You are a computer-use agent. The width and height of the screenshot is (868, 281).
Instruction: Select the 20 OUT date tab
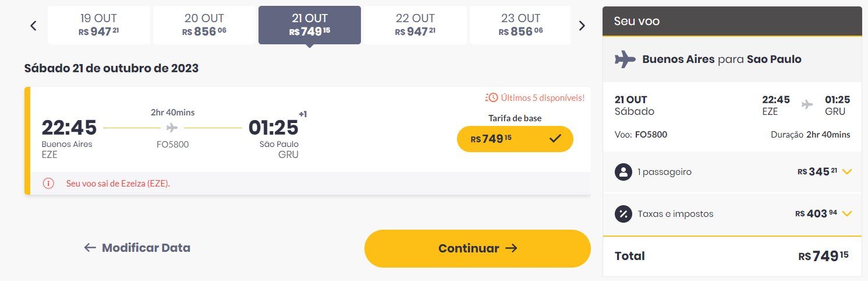[204, 25]
